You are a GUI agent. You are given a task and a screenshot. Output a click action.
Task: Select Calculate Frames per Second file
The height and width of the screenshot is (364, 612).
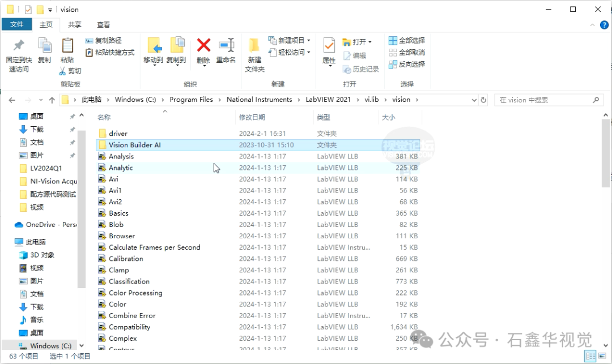point(258,247)
